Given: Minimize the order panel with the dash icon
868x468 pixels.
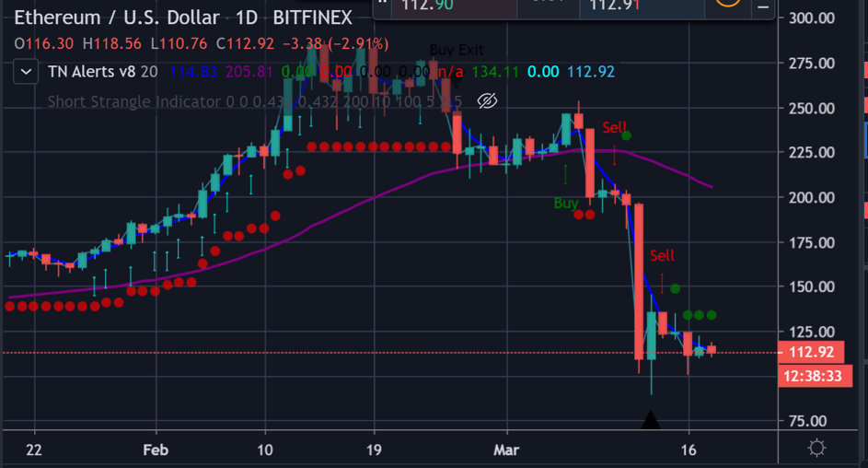Looking at the screenshot, I should 761,6.
